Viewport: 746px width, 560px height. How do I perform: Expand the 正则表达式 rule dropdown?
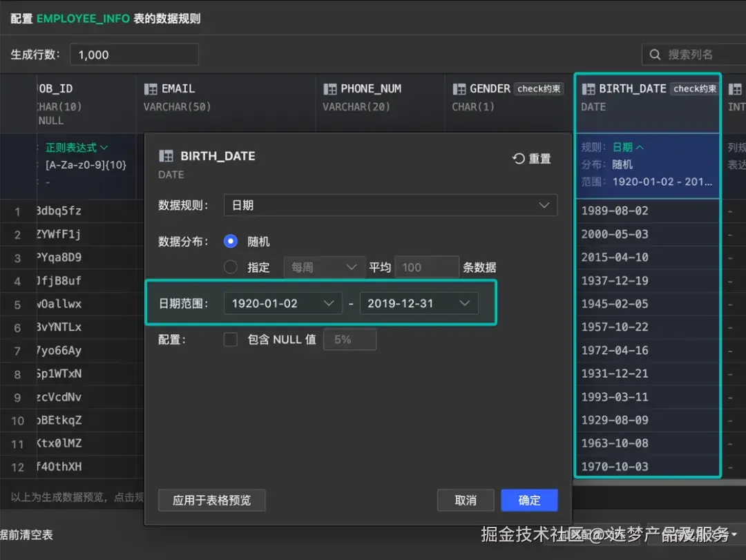point(77,148)
